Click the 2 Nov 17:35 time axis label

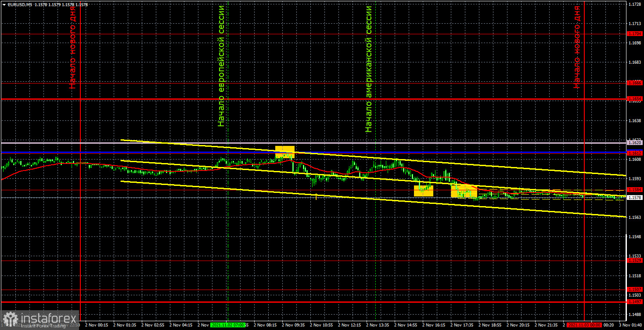[462, 325]
